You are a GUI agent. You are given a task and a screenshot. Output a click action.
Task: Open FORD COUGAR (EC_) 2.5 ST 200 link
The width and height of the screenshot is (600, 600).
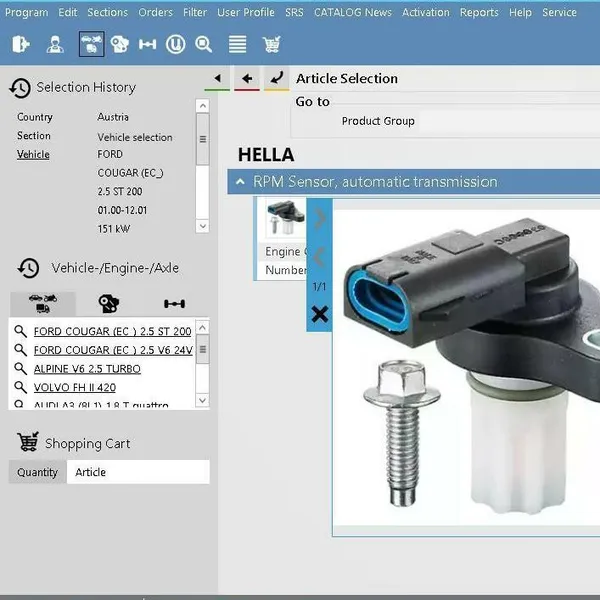coord(112,331)
